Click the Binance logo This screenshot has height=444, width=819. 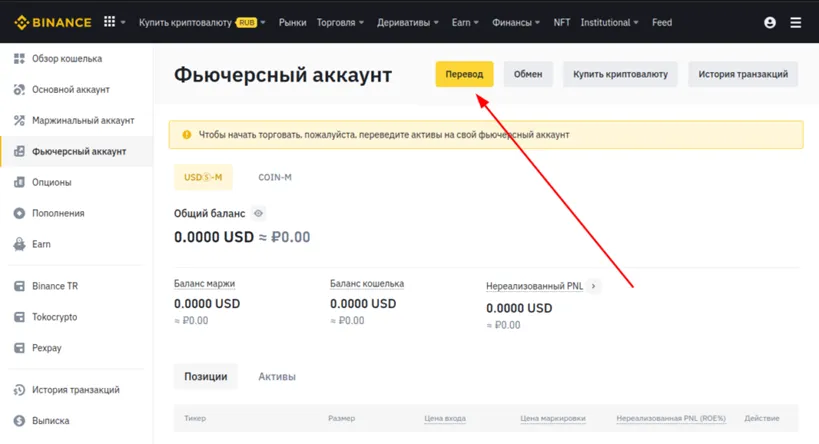52,22
